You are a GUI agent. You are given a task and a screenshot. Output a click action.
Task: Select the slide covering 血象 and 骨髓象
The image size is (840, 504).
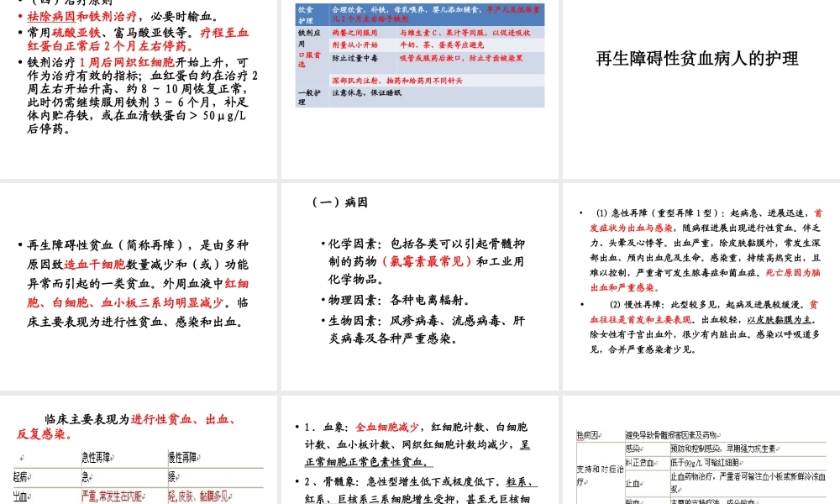[x=420, y=450]
